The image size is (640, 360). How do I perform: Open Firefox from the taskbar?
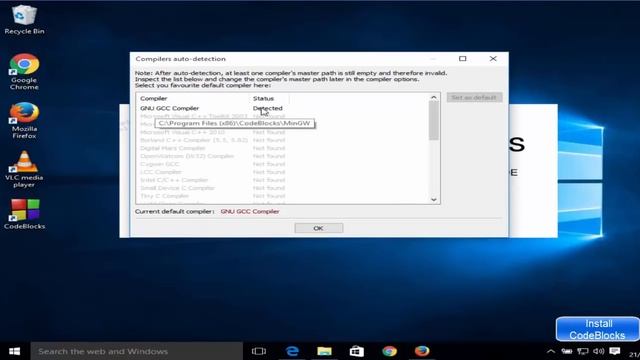[x=422, y=351]
